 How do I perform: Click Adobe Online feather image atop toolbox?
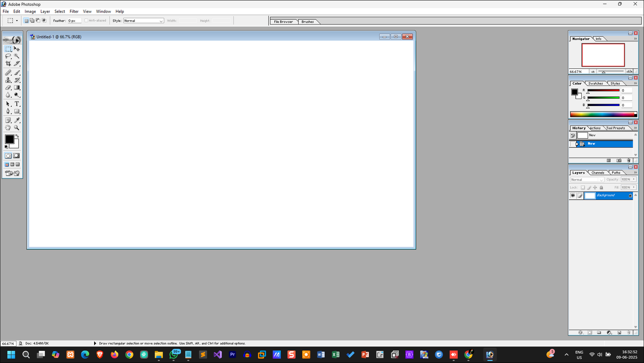pyautogui.click(x=12, y=39)
